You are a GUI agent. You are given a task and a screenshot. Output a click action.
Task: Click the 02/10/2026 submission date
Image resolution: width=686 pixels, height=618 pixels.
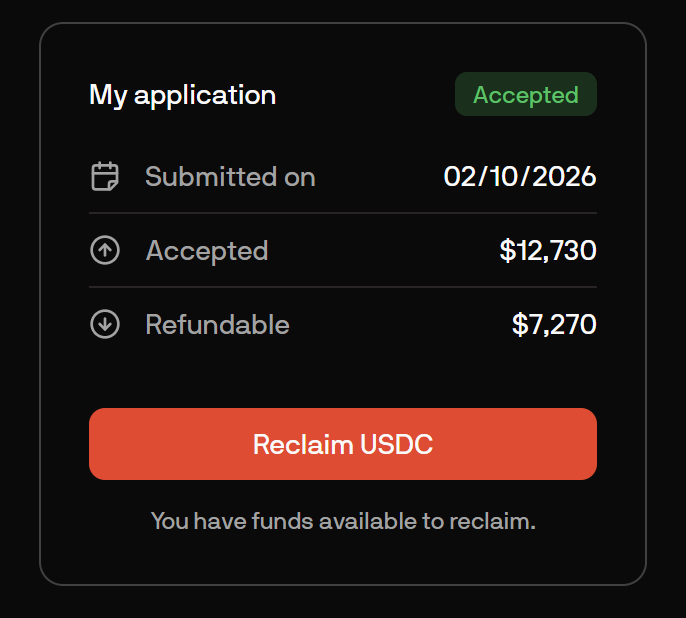click(520, 177)
